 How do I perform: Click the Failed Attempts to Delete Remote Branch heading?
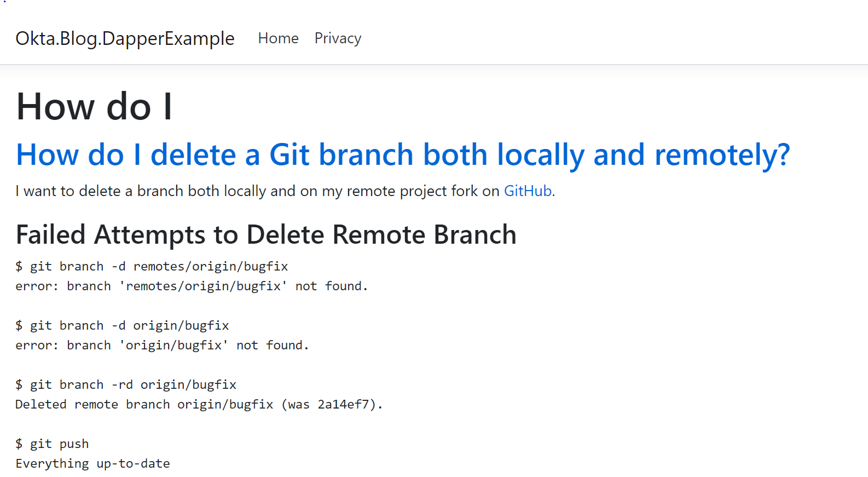tap(266, 234)
